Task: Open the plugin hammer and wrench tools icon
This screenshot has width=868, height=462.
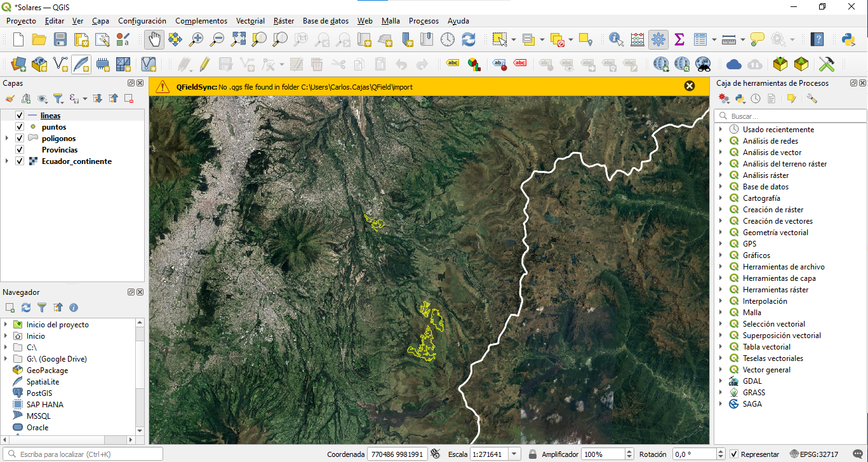Action: (x=826, y=64)
